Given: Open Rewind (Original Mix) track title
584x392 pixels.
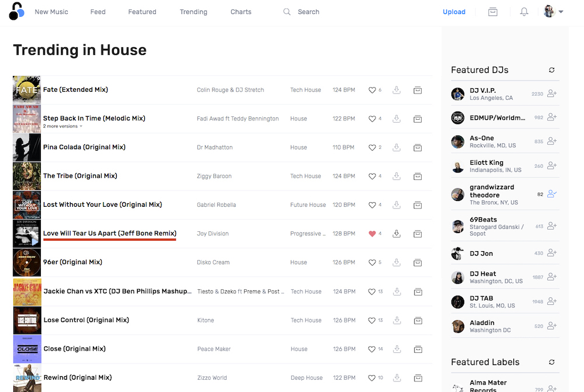Looking at the screenshot, I should (78, 377).
